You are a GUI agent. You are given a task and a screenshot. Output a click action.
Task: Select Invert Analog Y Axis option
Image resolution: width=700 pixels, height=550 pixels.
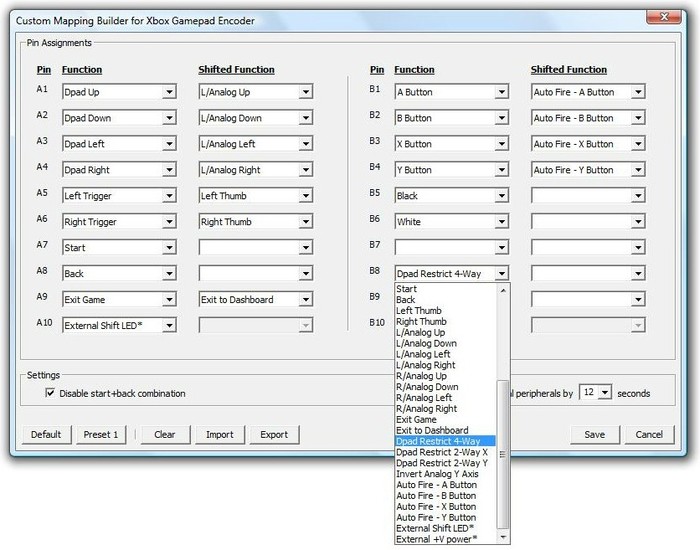[446, 474]
